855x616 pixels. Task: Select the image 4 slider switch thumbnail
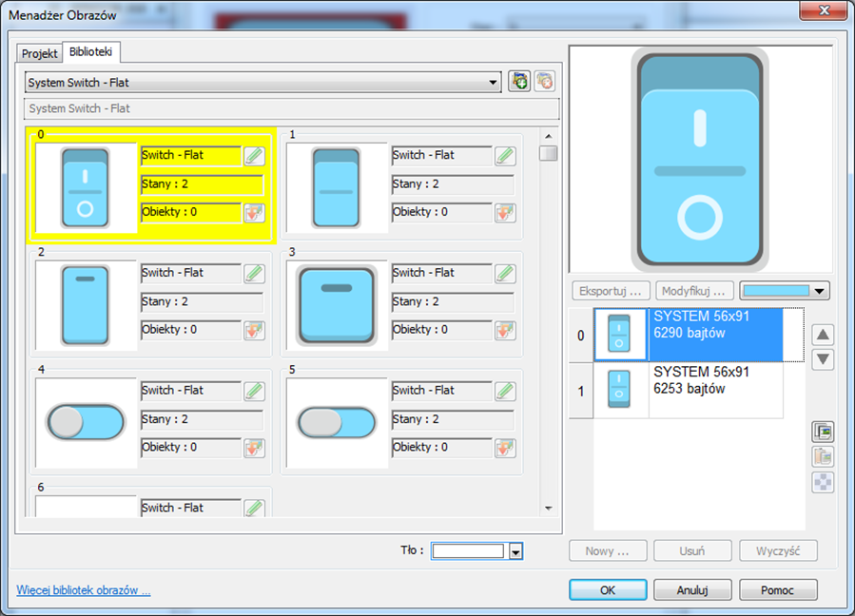(86, 423)
